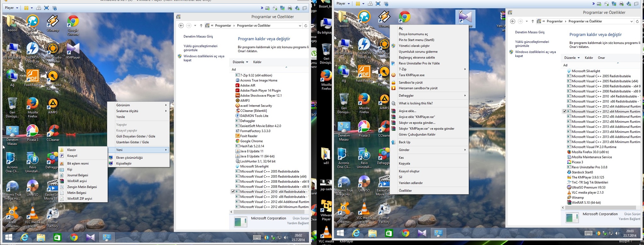Select UltraISO Premium V9.53 in programs list
644x245 pixels.
[x=588, y=187]
